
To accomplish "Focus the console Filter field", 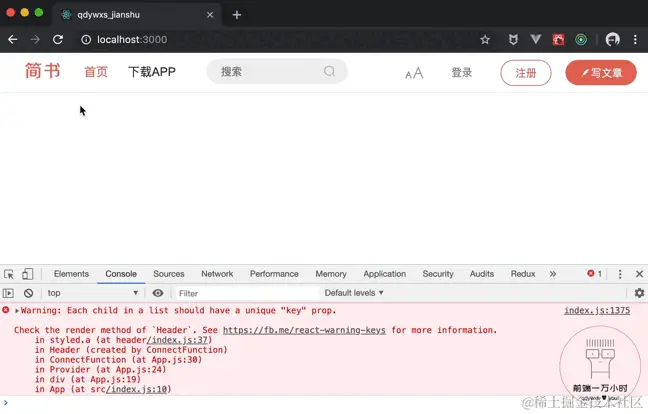I will click(x=247, y=293).
